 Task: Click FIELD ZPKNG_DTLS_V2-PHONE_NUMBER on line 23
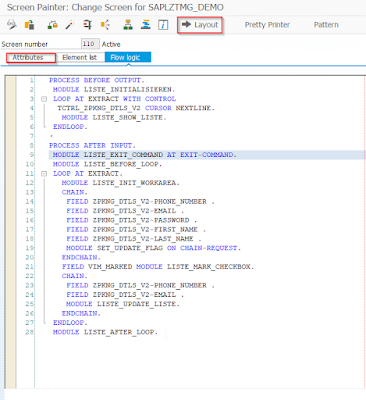[x=140, y=286]
